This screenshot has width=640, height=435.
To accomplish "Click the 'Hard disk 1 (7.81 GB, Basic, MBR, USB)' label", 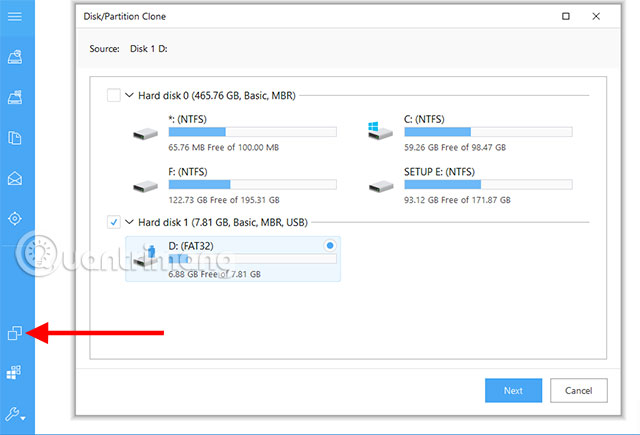I will tap(223, 222).
